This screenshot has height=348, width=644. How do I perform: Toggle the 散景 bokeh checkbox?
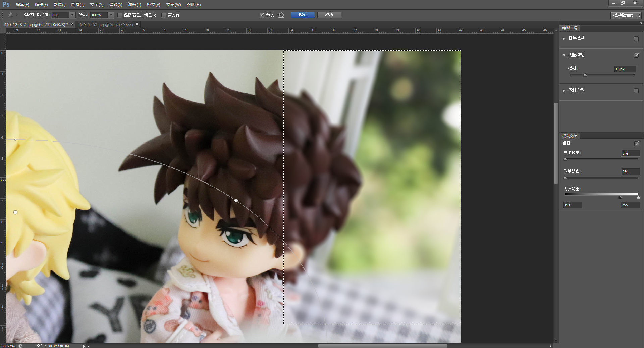(x=637, y=143)
